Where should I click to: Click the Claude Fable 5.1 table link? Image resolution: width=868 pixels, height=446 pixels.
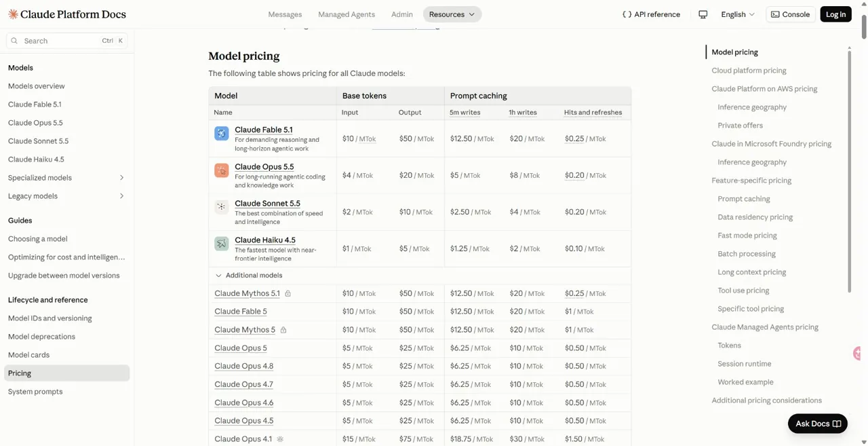[x=264, y=130]
